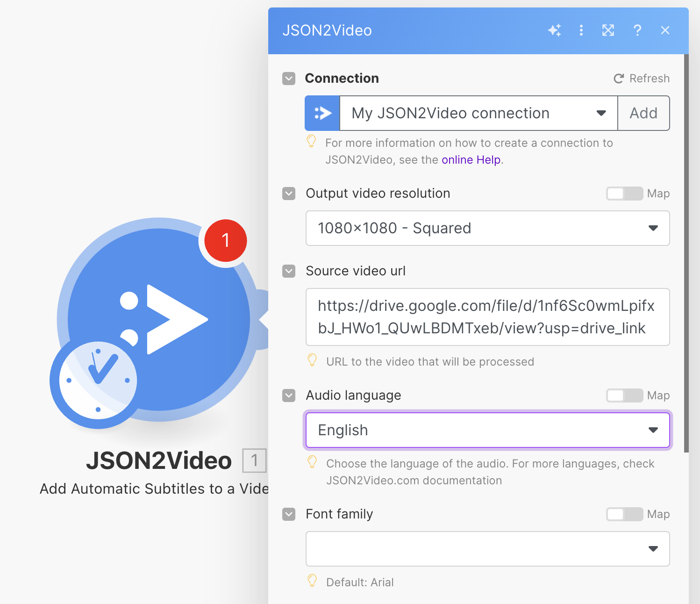Click module order number box 1

[x=254, y=460]
